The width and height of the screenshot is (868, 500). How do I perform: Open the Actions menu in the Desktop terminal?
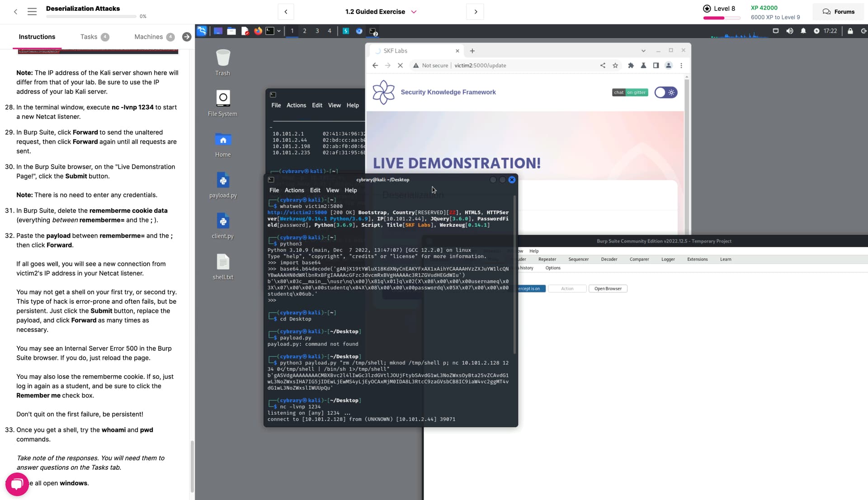(294, 190)
